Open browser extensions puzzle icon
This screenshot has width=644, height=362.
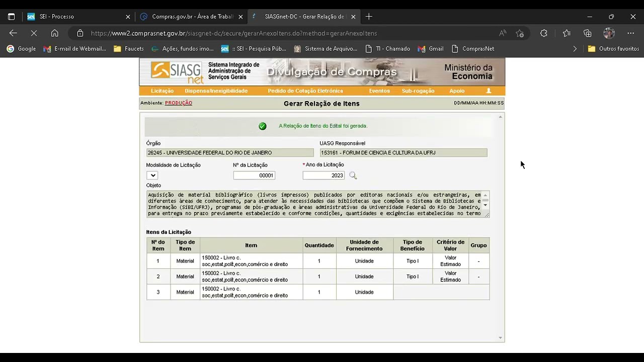click(x=544, y=33)
